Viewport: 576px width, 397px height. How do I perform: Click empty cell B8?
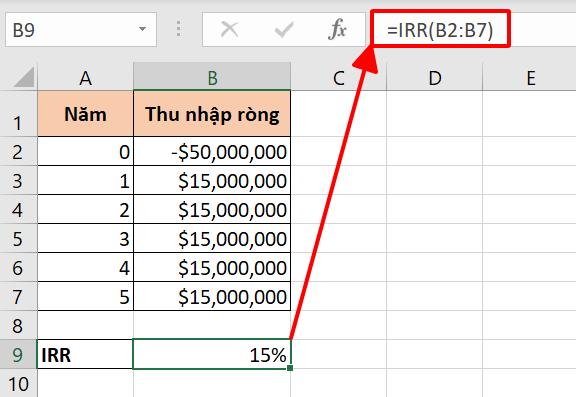[x=212, y=325]
